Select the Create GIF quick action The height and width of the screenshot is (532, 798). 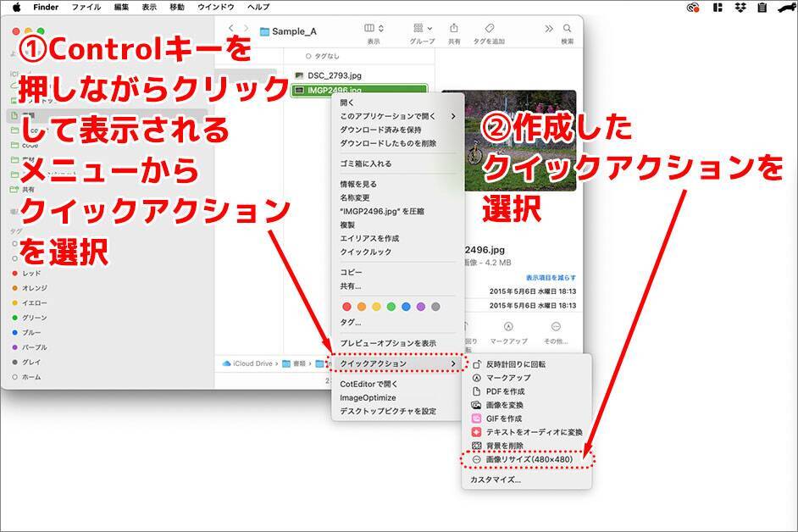[503, 418]
